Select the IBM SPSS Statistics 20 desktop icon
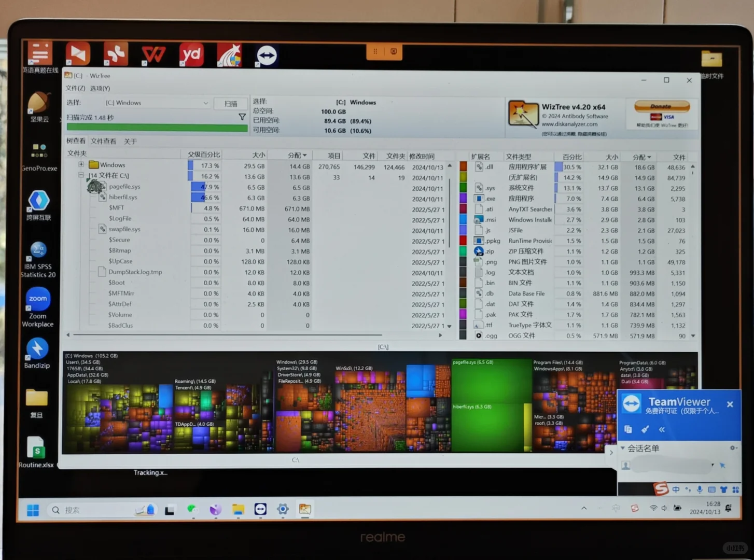 click(x=38, y=260)
